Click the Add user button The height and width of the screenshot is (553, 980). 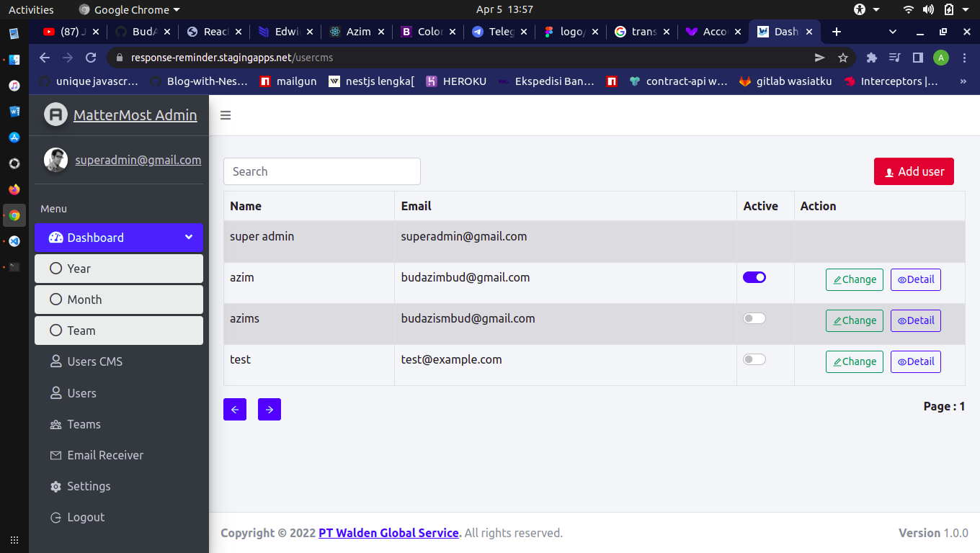(914, 171)
